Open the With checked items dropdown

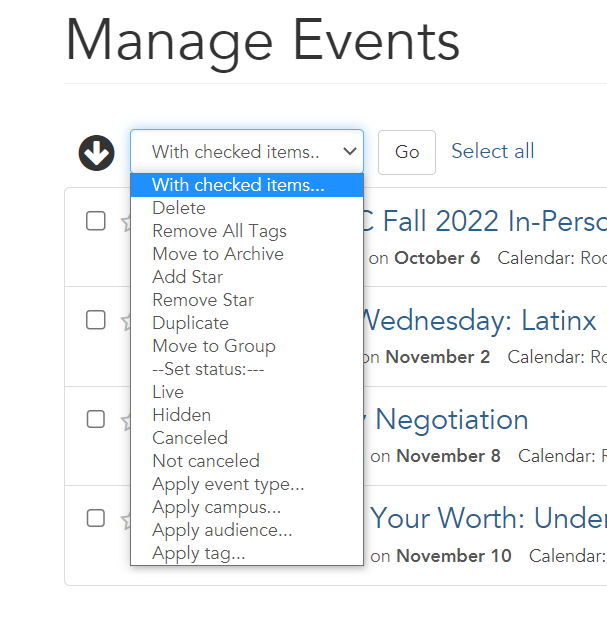246,152
